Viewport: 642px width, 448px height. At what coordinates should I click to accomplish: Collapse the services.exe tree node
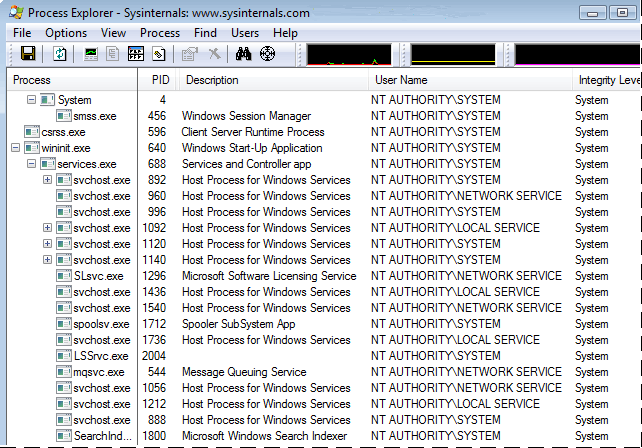(x=31, y=164)
